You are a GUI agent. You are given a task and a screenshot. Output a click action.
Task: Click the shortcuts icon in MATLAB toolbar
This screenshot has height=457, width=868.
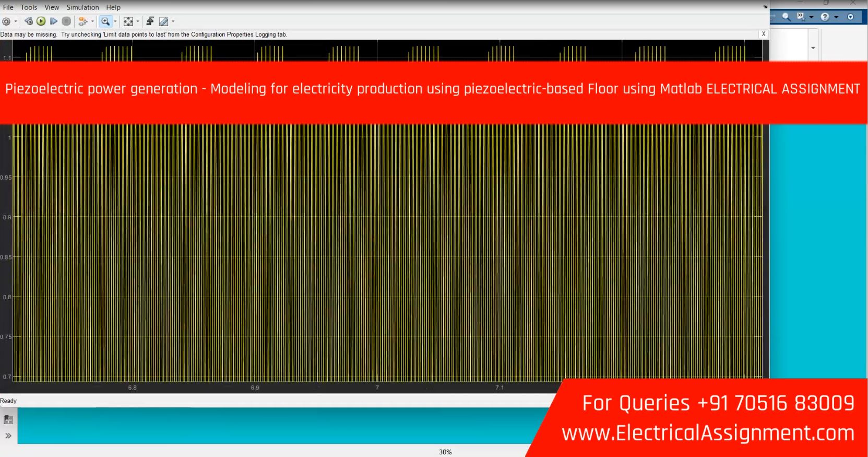click(801, 17)
